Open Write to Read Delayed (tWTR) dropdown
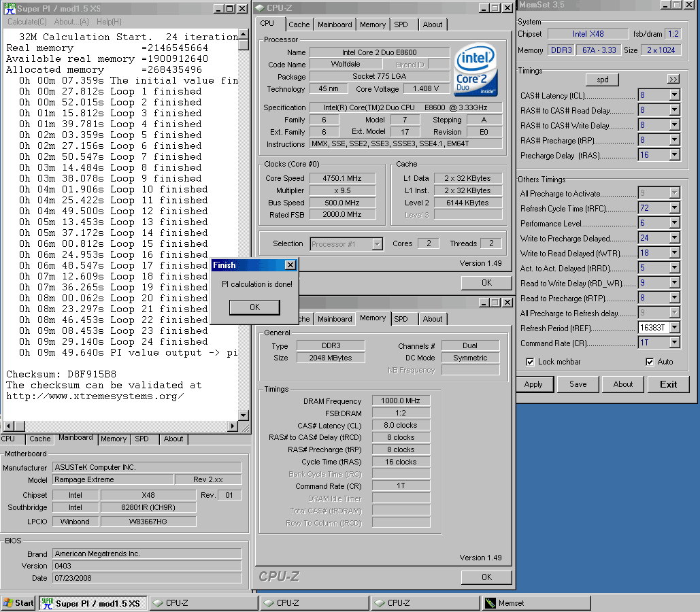700x612 pixels. [675, 253]
